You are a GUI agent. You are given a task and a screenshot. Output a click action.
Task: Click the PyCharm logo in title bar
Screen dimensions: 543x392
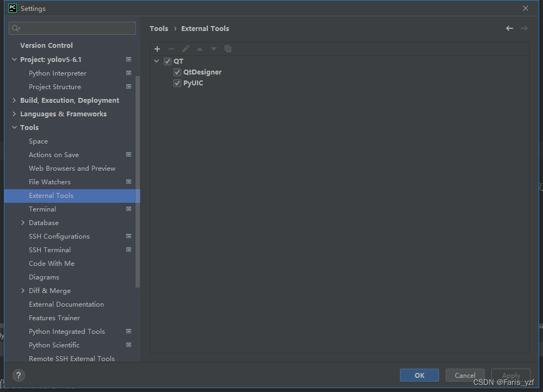(x=13, y=8)
